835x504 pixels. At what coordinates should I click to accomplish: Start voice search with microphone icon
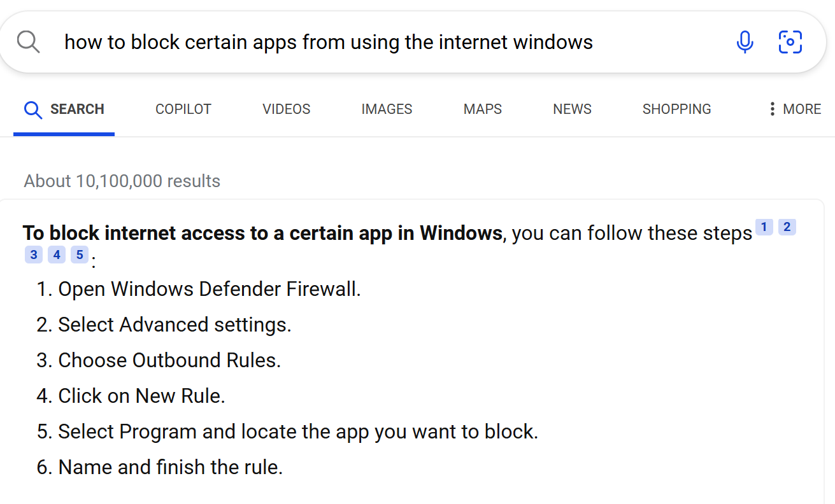(745, 42)
